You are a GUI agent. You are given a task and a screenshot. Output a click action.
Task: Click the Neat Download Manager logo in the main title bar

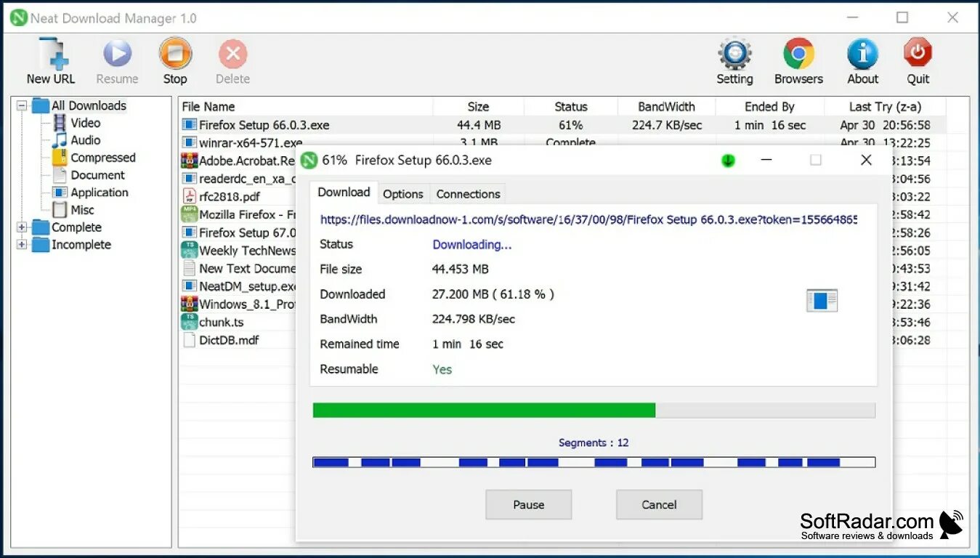(x=19, y=18)
